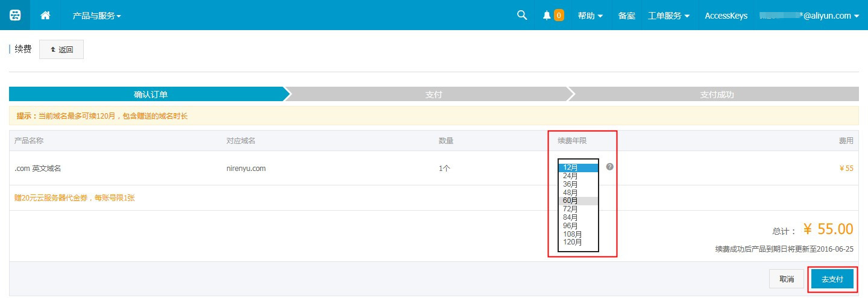Screen dimensions: 868x298
Task: Choose 36月 in renewal list
Action: click(578, 184)
